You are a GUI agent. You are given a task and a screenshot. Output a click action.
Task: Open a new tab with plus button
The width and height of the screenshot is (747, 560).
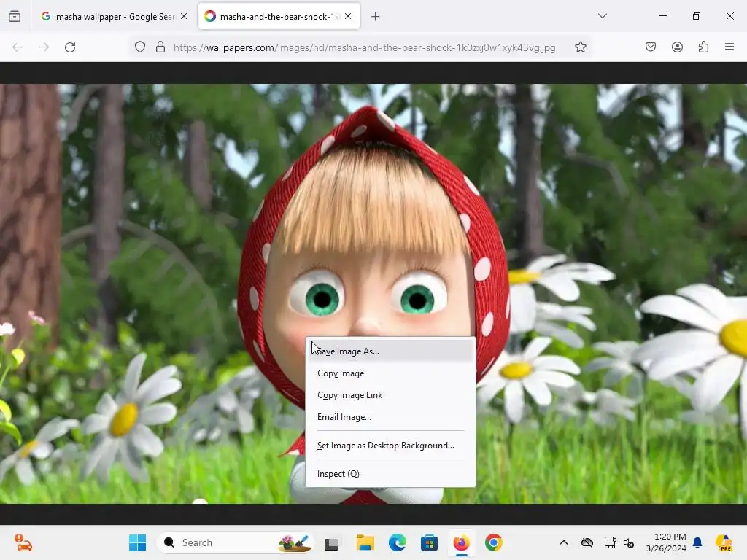pos(376,17)
